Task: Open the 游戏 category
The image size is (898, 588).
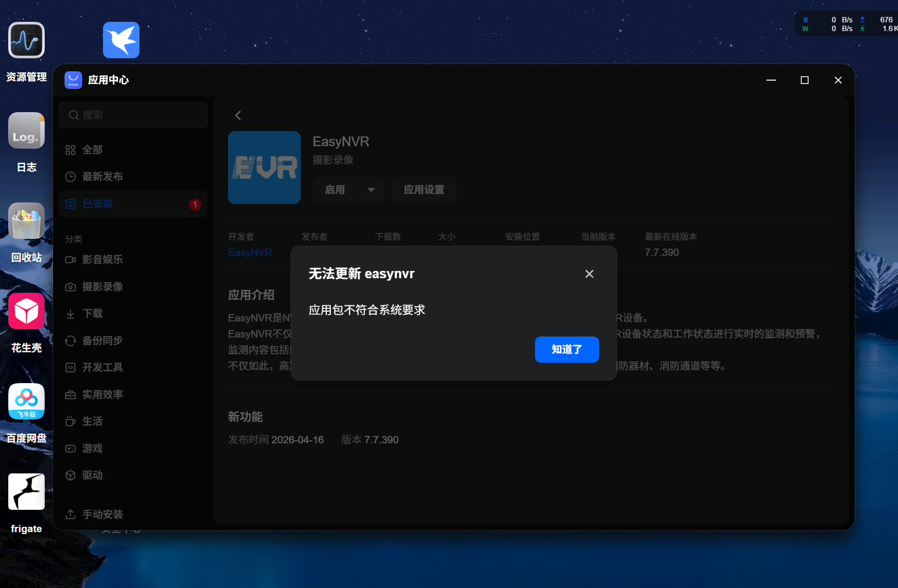Action: click(133, 449)
